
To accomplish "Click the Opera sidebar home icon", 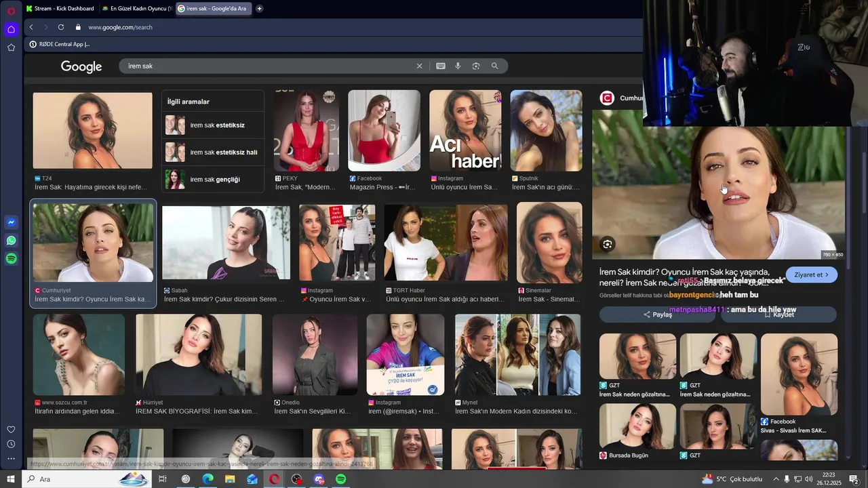I will 11,29.
